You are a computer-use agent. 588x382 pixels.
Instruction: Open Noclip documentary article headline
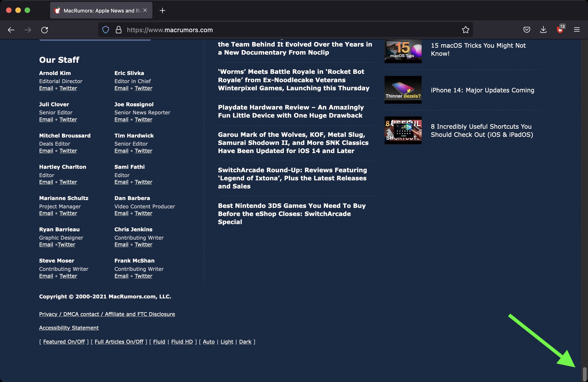pos(295,48)
